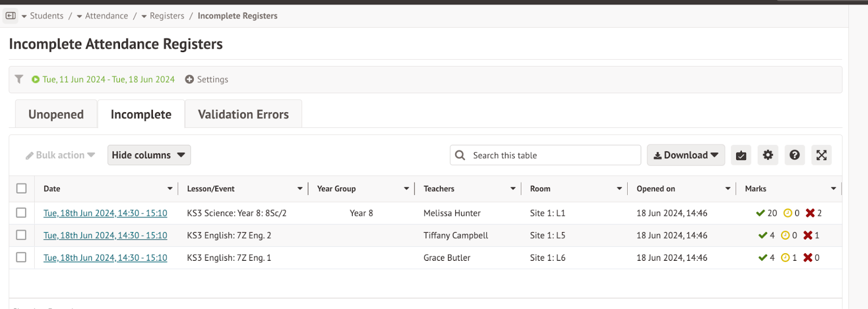Click the sidebar toggle icon in breadcrumb
Image resolution: width=868 pixels, height=309 pixels.
click(10, 16)
